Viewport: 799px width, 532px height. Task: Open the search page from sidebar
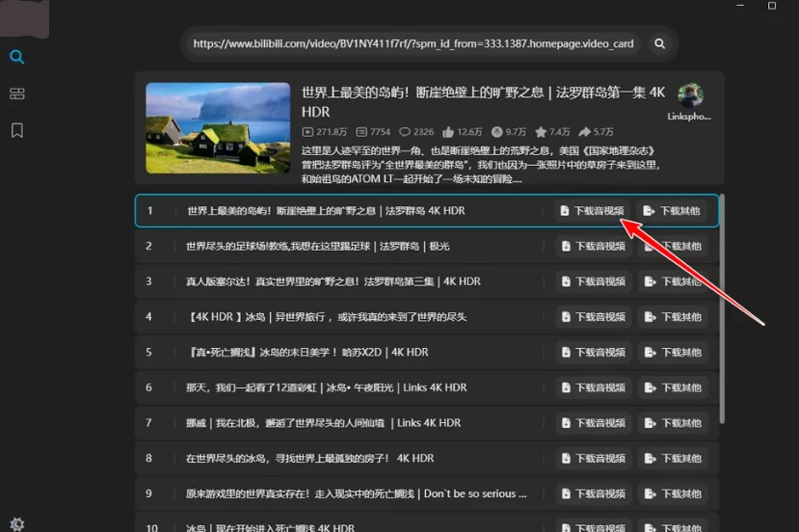click(16, 57)
